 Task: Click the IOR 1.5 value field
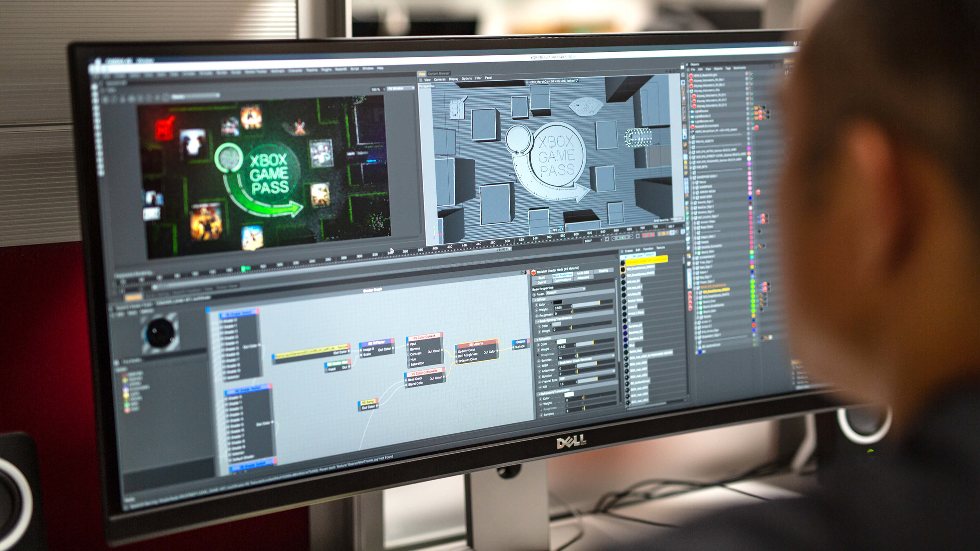click(x=568, y=384)
